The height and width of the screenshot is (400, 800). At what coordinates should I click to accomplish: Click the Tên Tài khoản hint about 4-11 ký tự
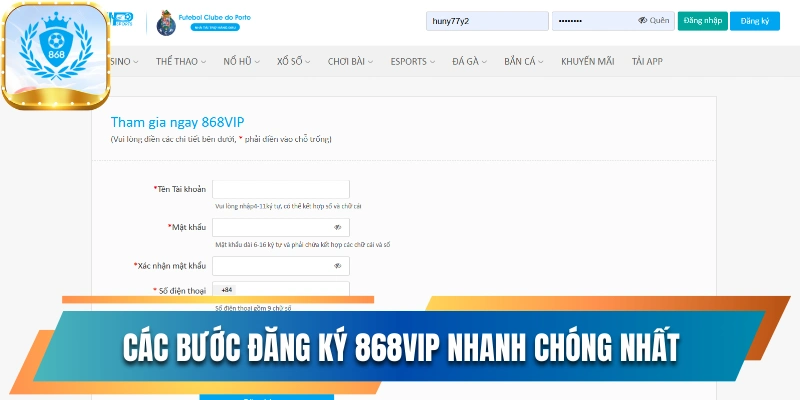pos(288,207)
